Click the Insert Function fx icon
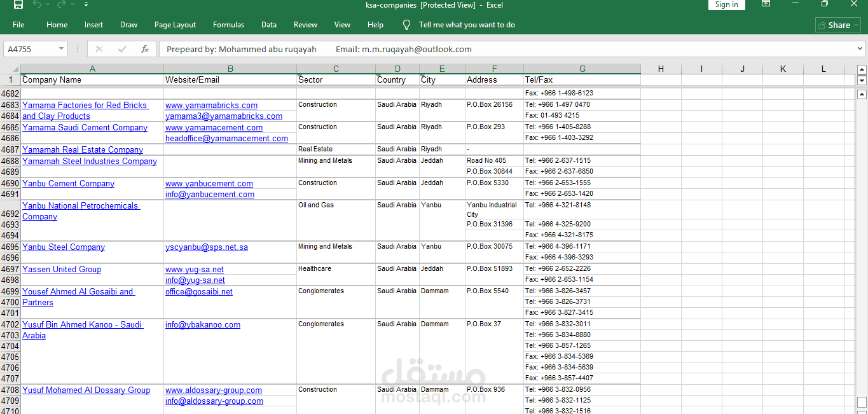868x414 pixels. [x=145, y=49]
